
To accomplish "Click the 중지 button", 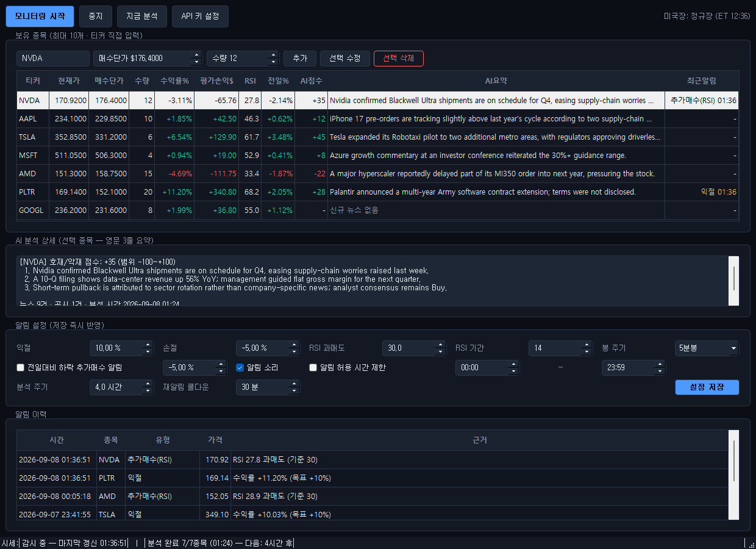I will click(96, 16).
